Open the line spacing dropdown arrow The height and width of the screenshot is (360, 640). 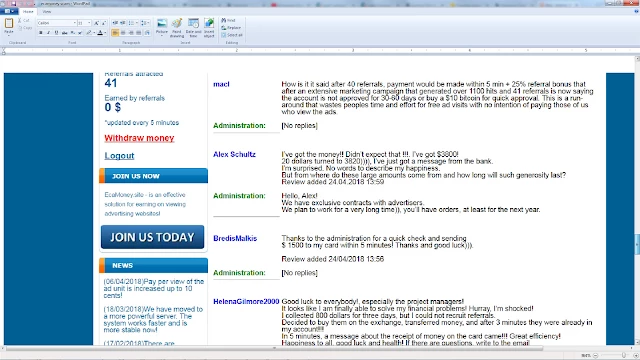(x=148, y=23)
